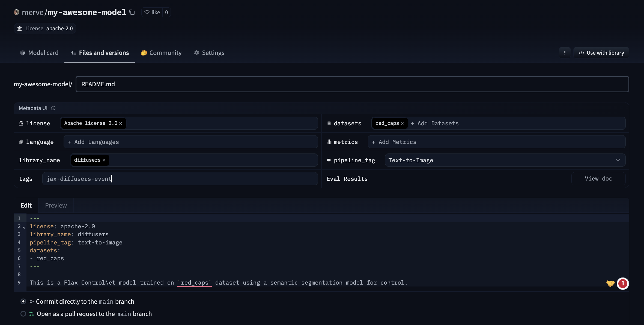Click the View doc button
This screenshot has width=644, height=325.
click(598, 179)
